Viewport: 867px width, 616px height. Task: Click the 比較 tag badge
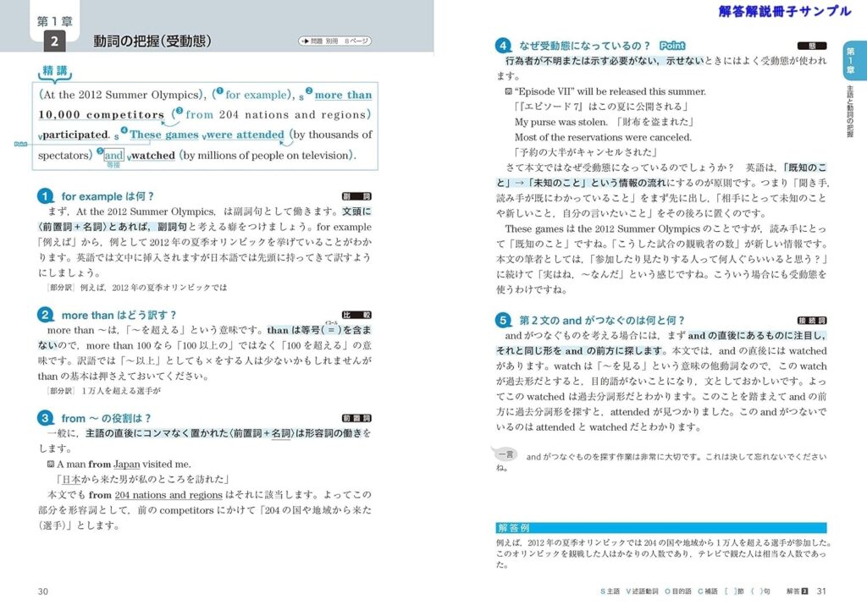(356, 315)
